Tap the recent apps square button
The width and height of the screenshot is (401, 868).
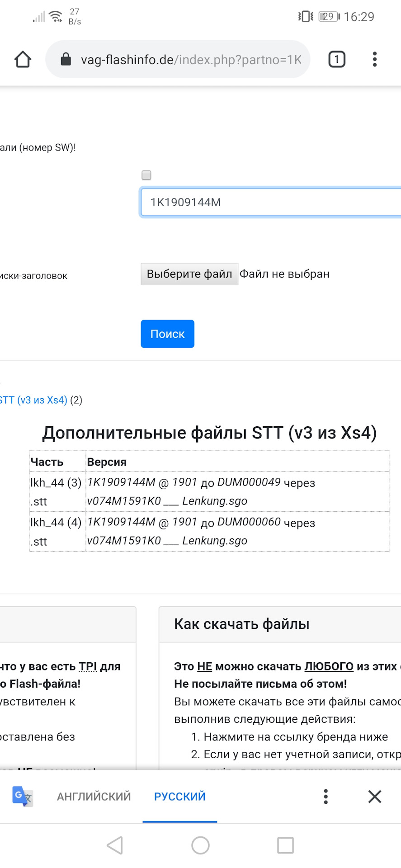(285, 845)
